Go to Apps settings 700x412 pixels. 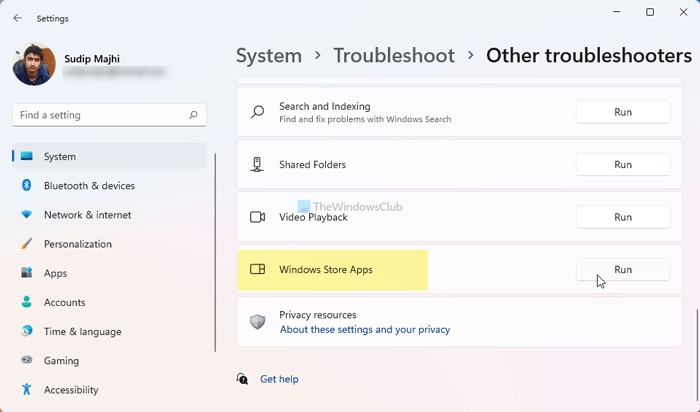tap(55, 273)
